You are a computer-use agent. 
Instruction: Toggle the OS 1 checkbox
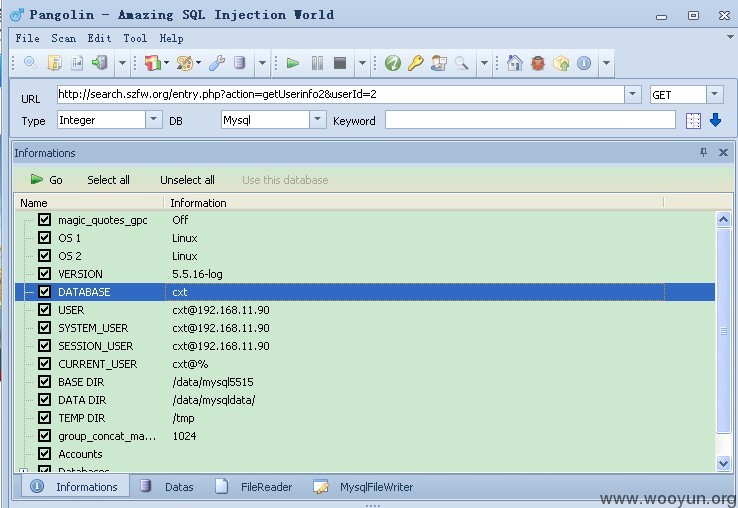[44, 237]
